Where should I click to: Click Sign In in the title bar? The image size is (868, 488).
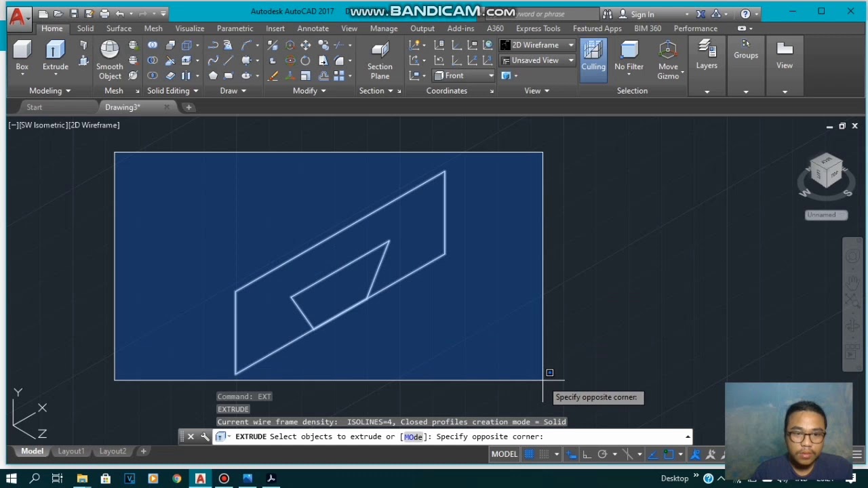[642, 14]
